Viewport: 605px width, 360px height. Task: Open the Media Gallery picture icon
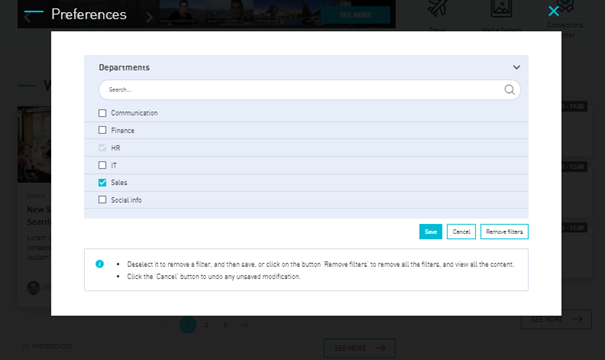click(x=501, y=8)
